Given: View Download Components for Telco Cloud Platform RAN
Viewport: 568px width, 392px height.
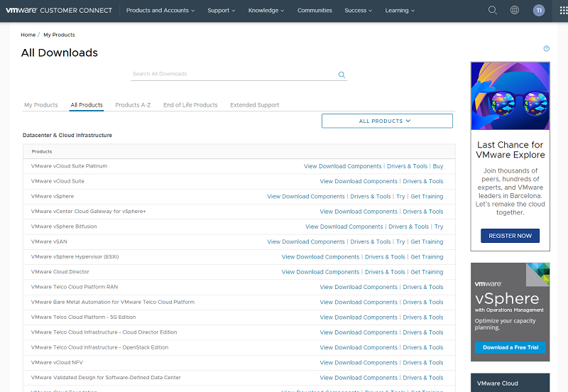Looking at the screenshot, I should [359, 287].
